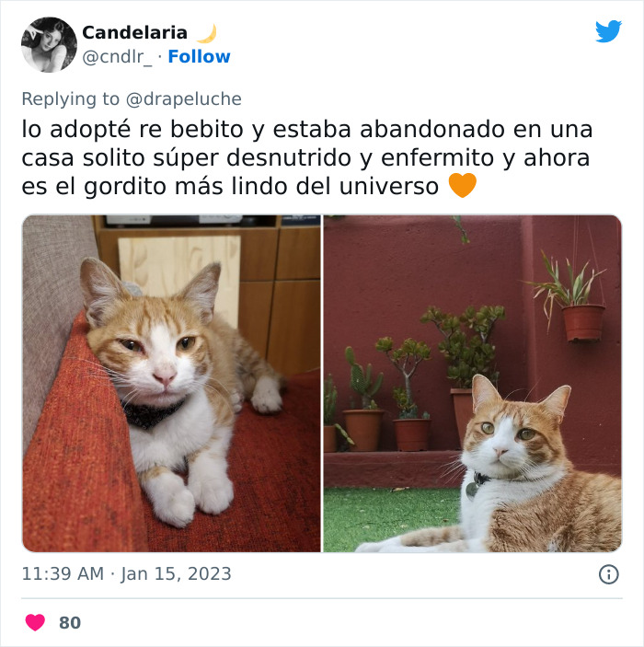Open the cat in garden photo
Image resolution: width=644 pixels, height=647 pixels.
472,384
